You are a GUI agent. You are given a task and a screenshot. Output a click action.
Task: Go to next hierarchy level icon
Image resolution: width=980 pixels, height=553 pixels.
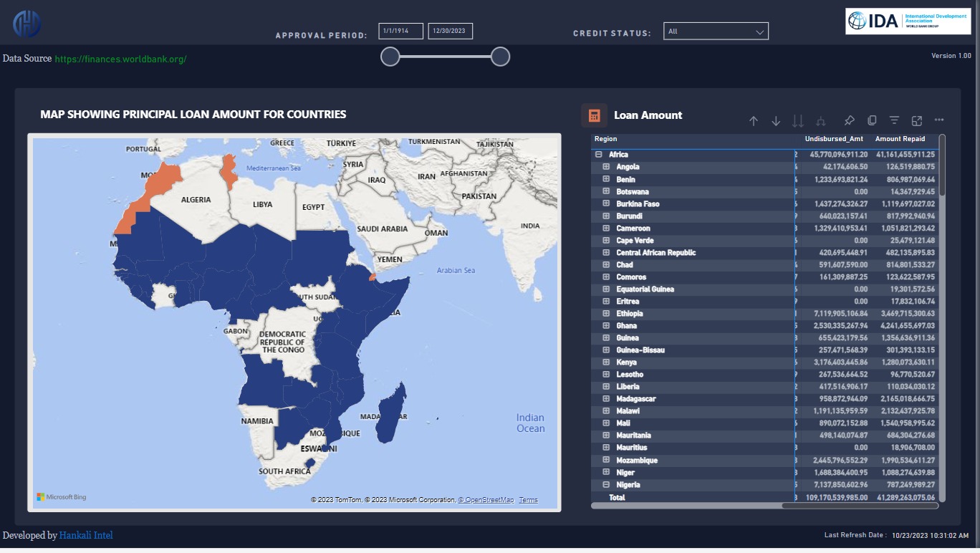tap(798, 121)
